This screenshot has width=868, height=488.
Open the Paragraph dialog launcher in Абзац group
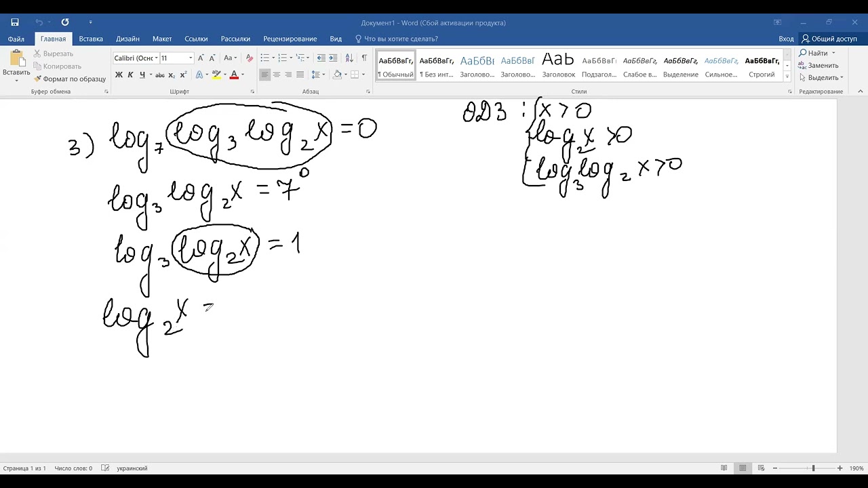pyautogui.click(x=368, y=91)
